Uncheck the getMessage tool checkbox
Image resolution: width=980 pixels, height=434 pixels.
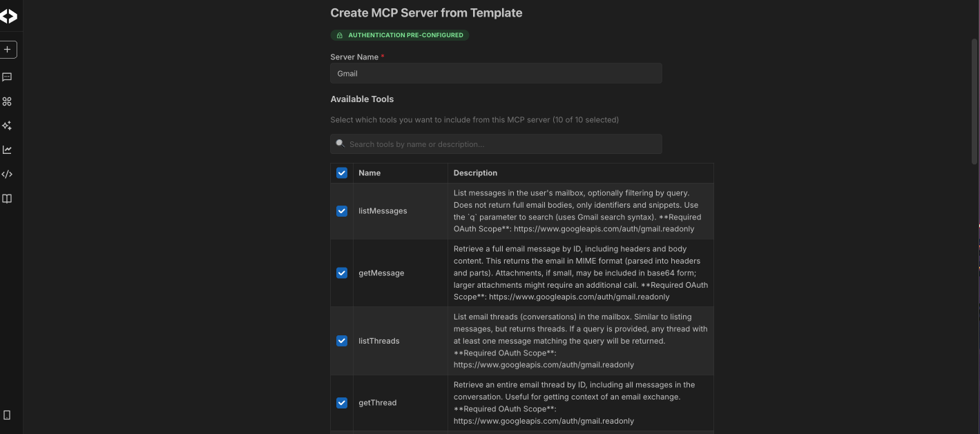tap(342, 273)
